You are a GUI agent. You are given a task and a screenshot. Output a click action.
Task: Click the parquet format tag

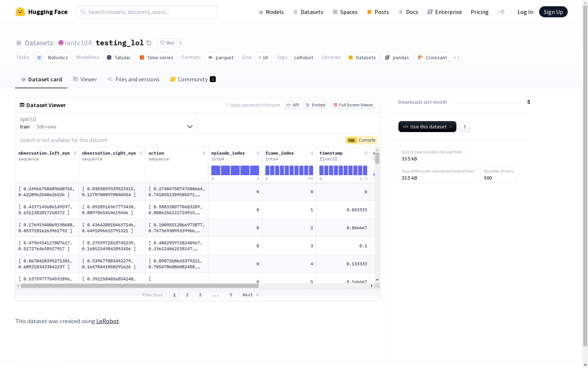coord(220,57)
